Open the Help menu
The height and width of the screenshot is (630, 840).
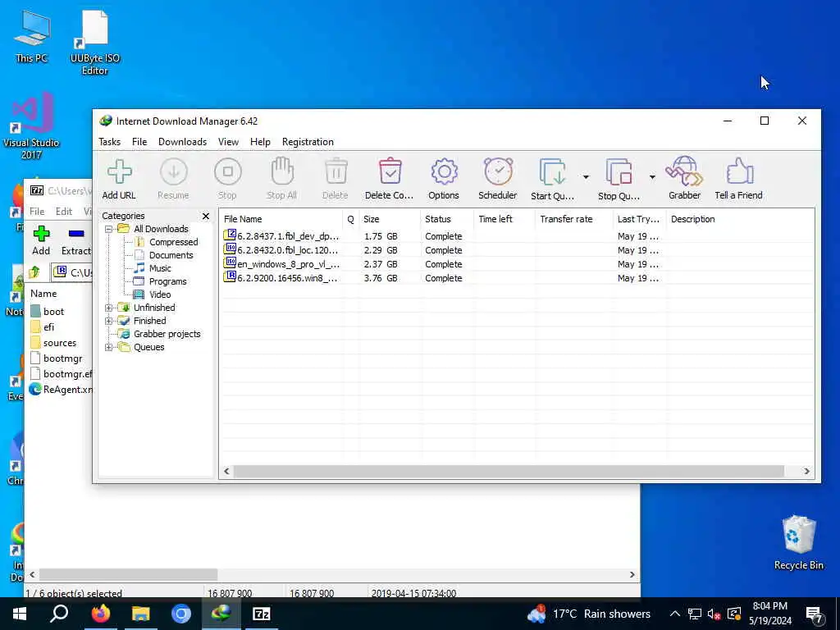click(x=260, y=142)
